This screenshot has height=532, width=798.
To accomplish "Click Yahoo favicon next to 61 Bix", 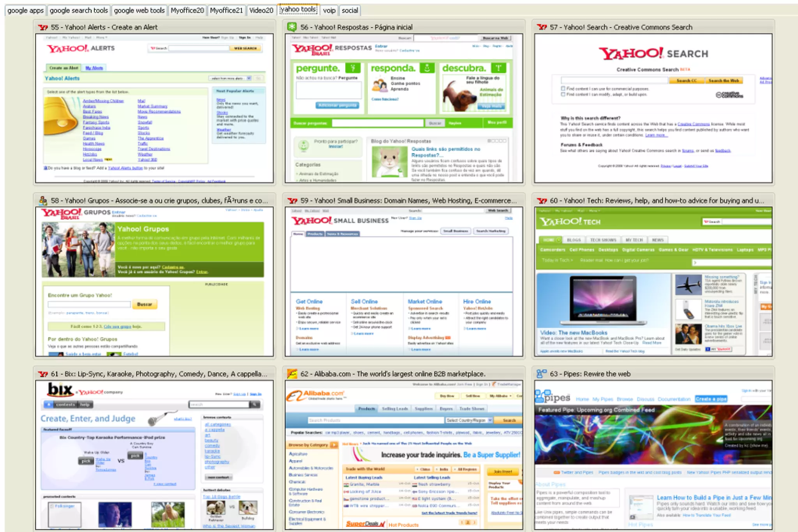I will coord(43,374).
